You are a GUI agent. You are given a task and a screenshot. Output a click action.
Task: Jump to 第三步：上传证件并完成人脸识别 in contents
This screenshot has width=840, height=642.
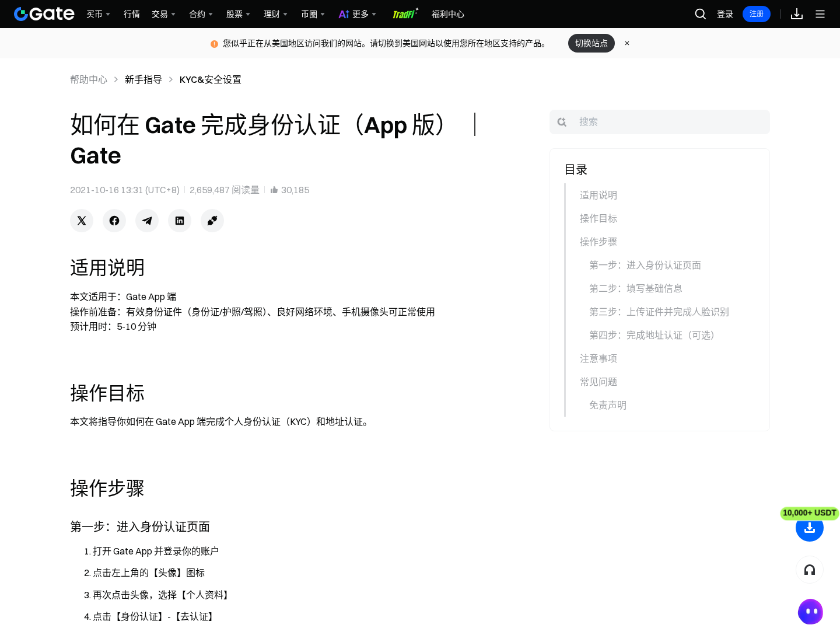(x=659, y=312)
